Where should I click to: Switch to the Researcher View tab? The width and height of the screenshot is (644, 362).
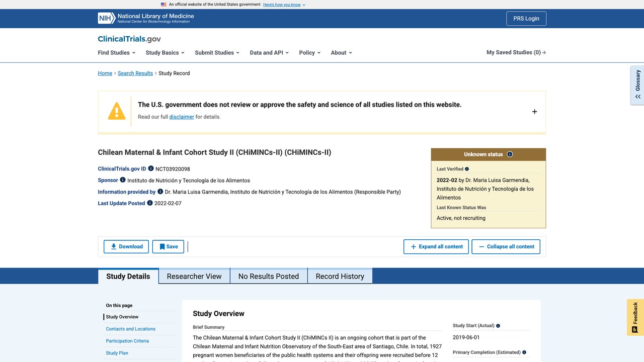coord(194,276)
